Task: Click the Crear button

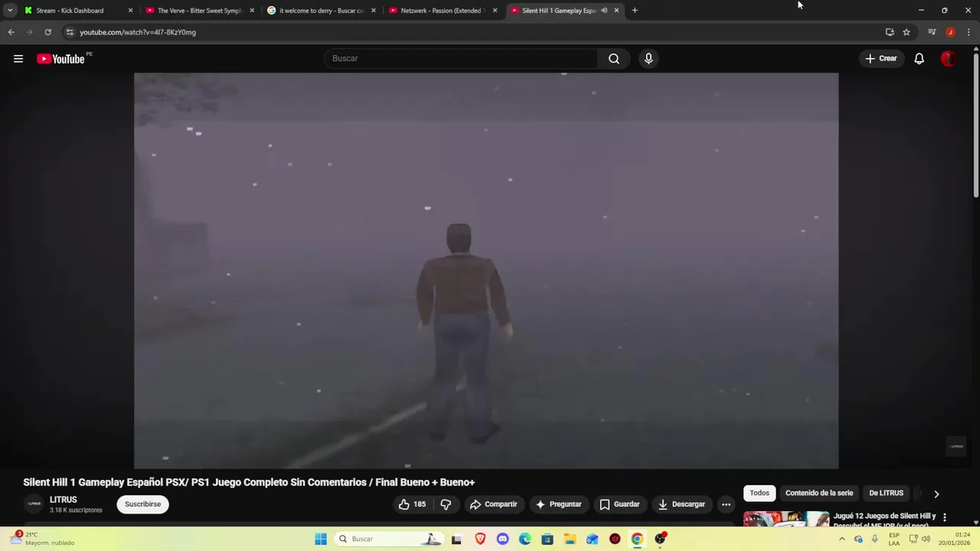Action: point(880,59)
